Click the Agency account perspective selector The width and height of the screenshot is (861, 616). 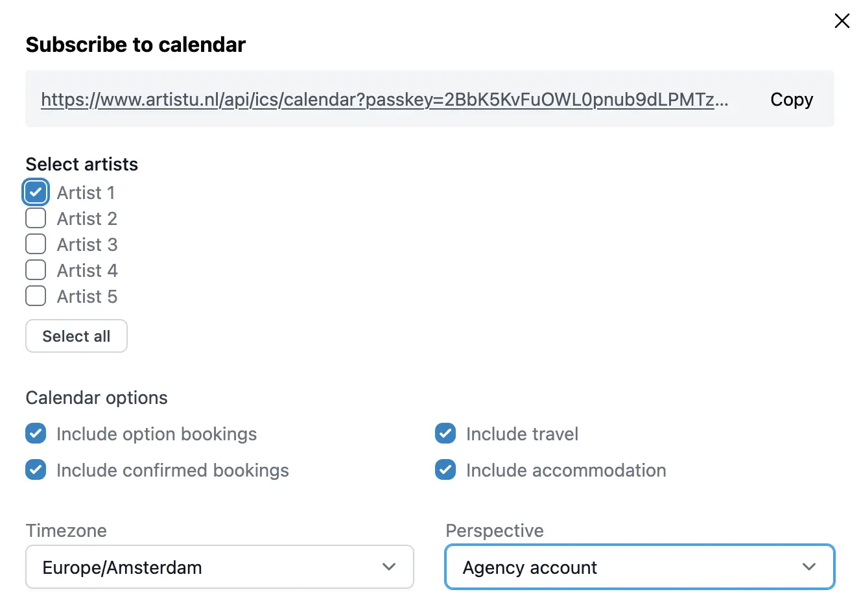(639, 567)
